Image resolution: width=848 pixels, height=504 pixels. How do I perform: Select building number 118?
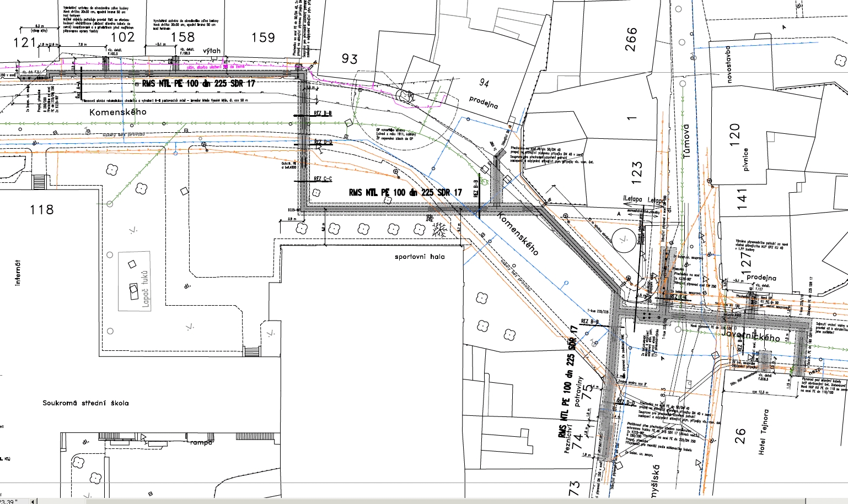click(42, 210)
